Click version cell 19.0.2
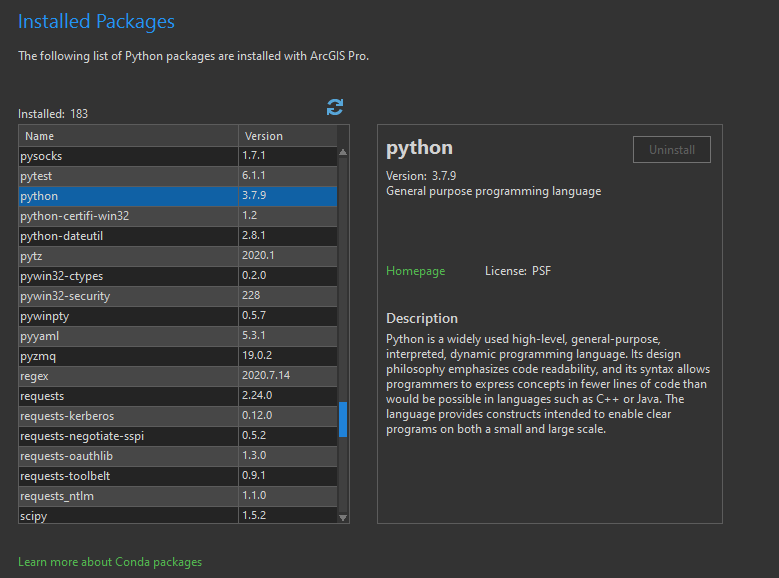Viewport: 779px width, 578px height. coord(288,356)
